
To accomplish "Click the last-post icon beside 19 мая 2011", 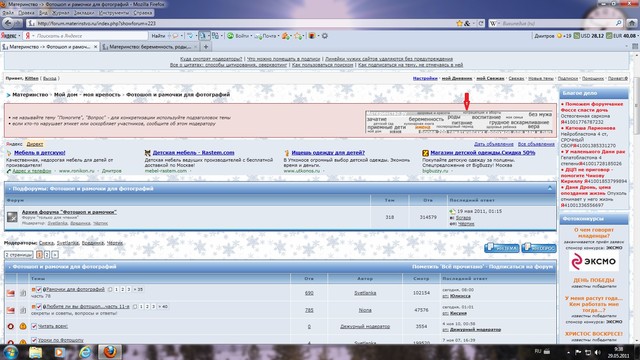I will [452, 211].
